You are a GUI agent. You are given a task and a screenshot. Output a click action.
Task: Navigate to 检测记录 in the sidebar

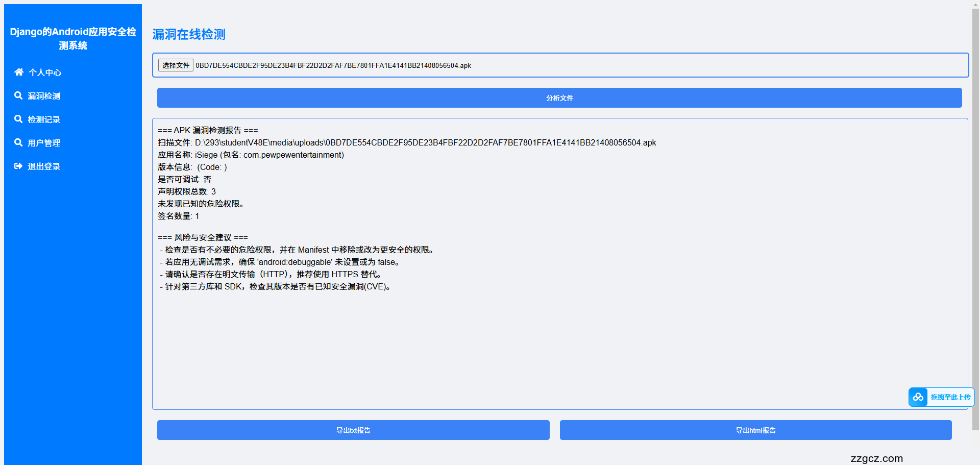[44, 119]
